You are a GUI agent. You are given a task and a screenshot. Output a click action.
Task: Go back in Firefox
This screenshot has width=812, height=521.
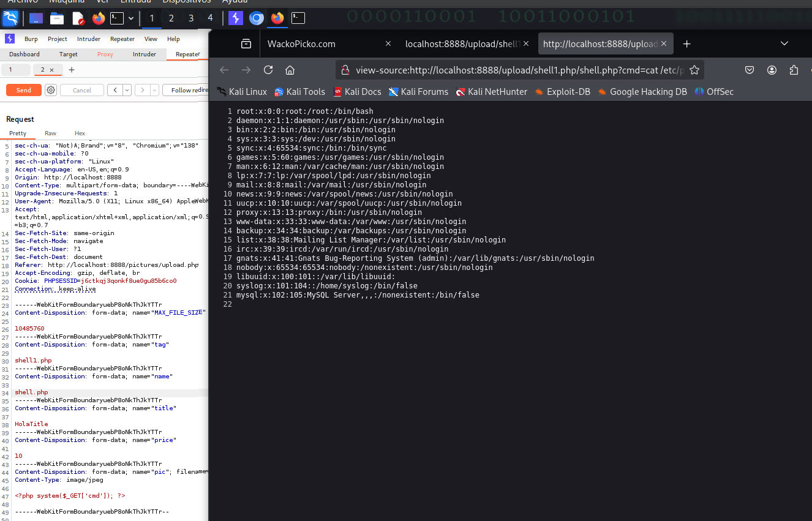224,70
